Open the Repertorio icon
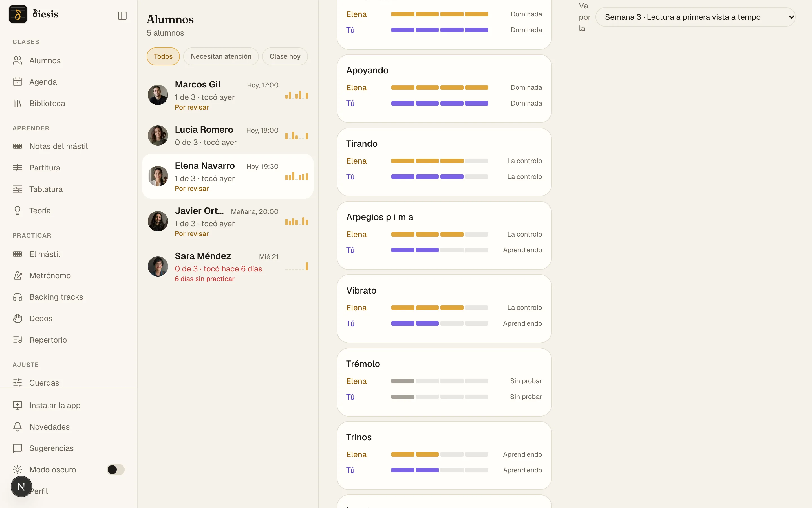 pyautogui.click(x=17, y=340)
